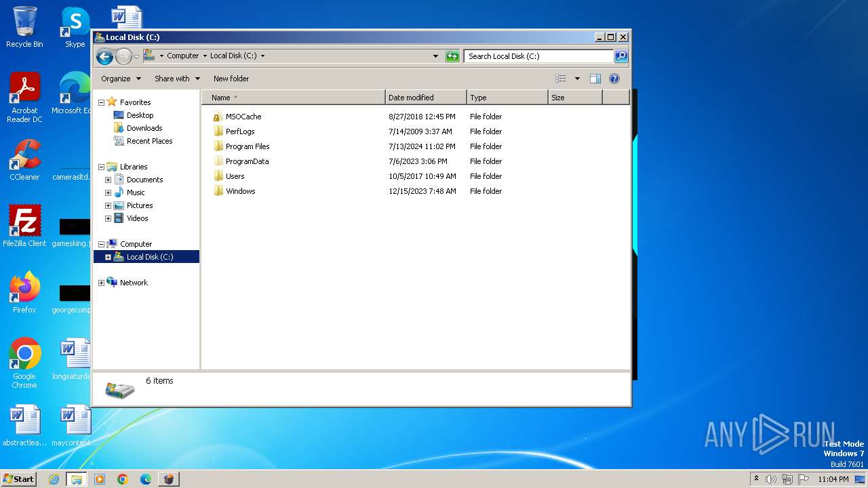Collapse the Libraries tree group
Viewport: 868px width, 488px height.
click(x=101, y=167)
